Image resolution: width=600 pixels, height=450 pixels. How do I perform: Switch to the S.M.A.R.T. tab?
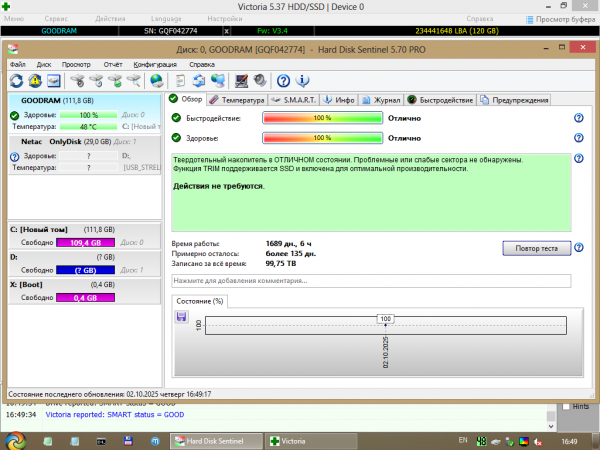click(297, 100)
